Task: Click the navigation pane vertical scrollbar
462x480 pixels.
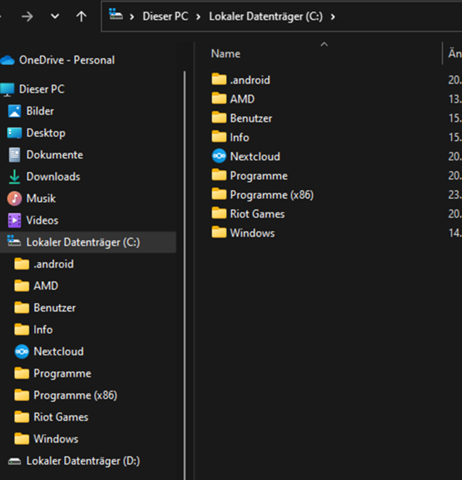Action: click(185, 275)
